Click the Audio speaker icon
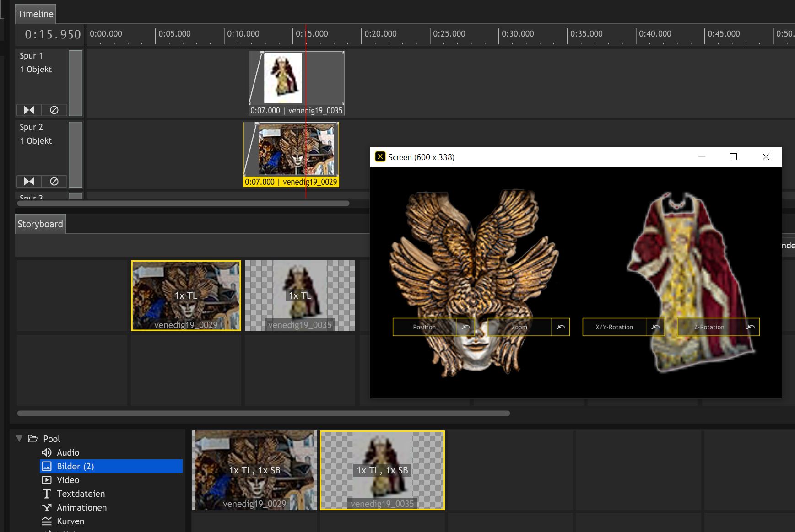The width and height of the screenshot is (795, 532). (47, 452)
